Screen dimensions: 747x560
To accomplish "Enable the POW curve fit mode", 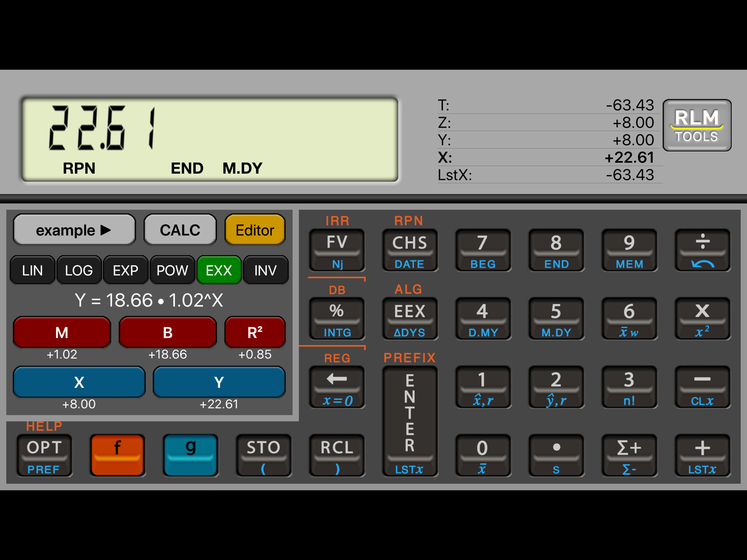I will point(172,270).
